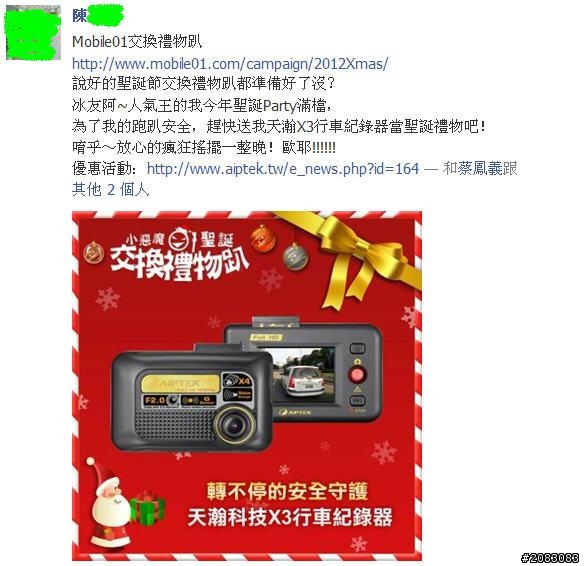Click the Santa Claus figure icon
The width and height of the screenshot is (585, 566).
pyautogui.click(x=108, y=502)
